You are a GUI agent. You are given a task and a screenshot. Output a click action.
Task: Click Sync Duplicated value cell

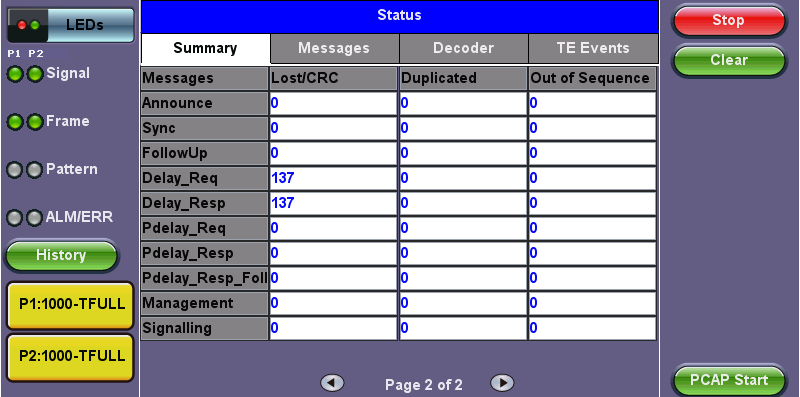[x=463, y=129]
